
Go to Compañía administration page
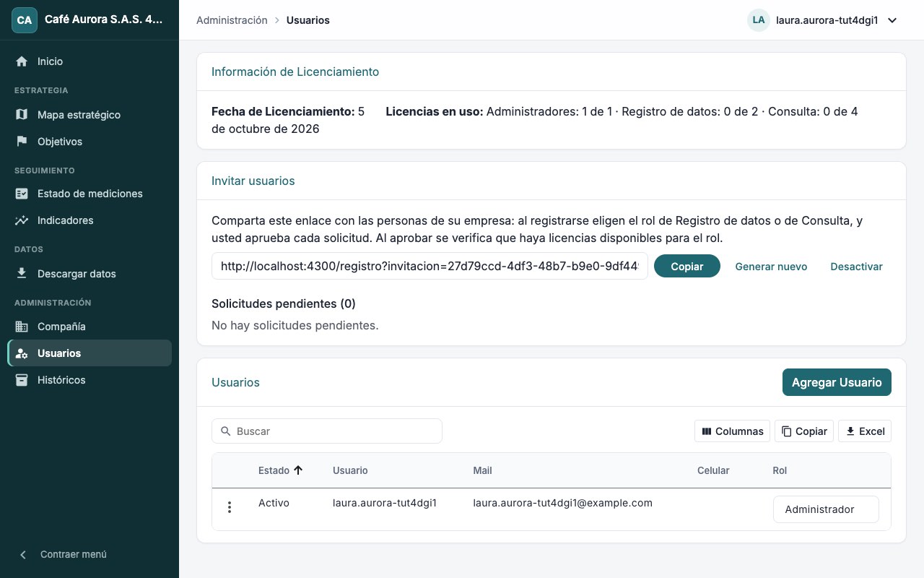click(90, 327)
